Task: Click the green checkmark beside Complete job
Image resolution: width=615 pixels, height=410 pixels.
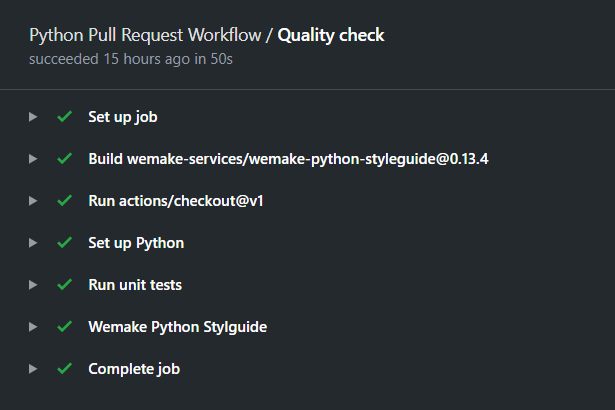Action: [x=64, y=369]
